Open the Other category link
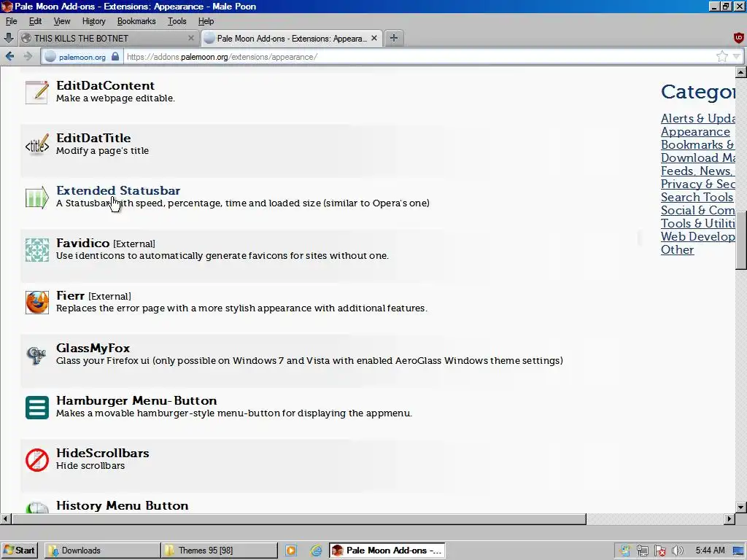The height and width of the screenshot is (560, 747). 677,250
